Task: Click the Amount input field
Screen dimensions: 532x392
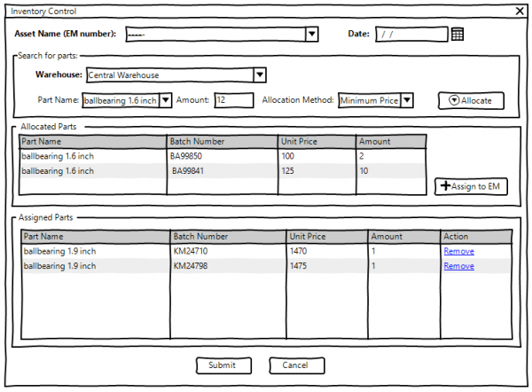Action: tap(234, 100)
